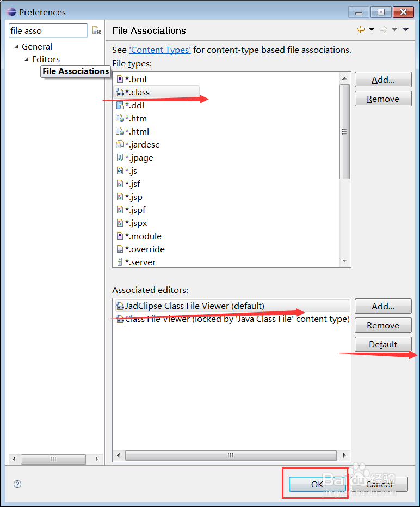Click the back navigation arrow icon

point(361,30)
